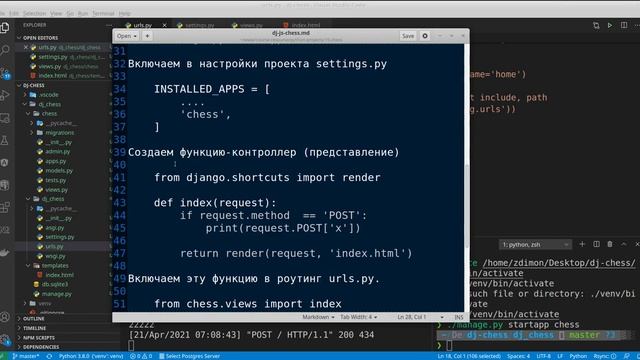Open the Search view in the activity bar
Screen dimensions: 640x360
click(x=5, y=50)
